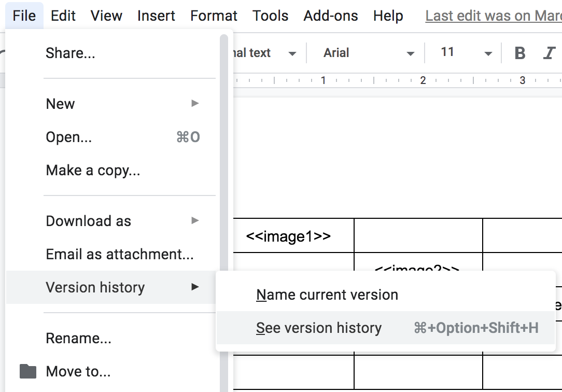Click the folder icon beside Move to

click(28, 371)
